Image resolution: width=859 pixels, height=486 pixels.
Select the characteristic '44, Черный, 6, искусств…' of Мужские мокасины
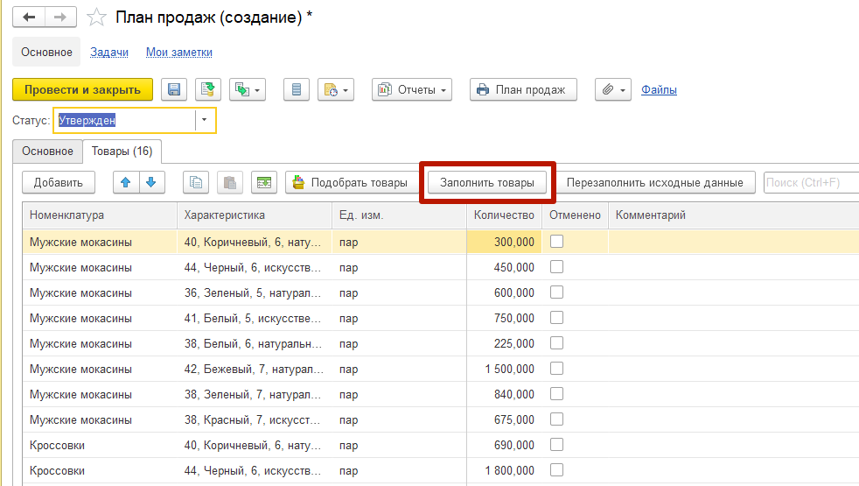click(255, 267)
